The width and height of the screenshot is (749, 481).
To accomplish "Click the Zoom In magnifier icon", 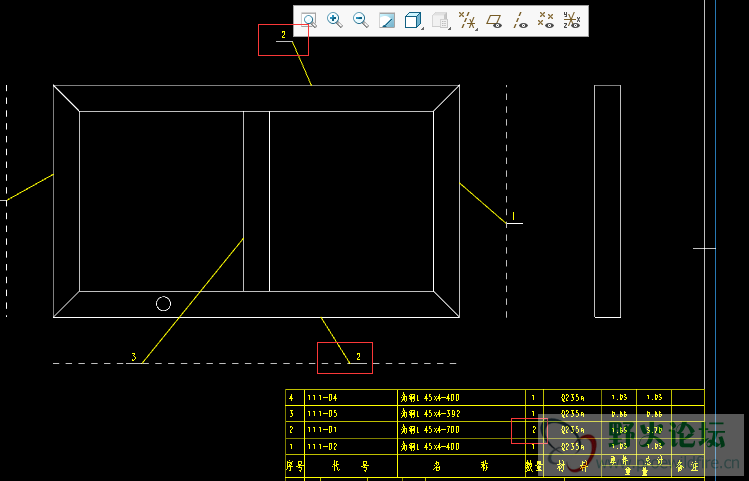I will coord(334,20).
